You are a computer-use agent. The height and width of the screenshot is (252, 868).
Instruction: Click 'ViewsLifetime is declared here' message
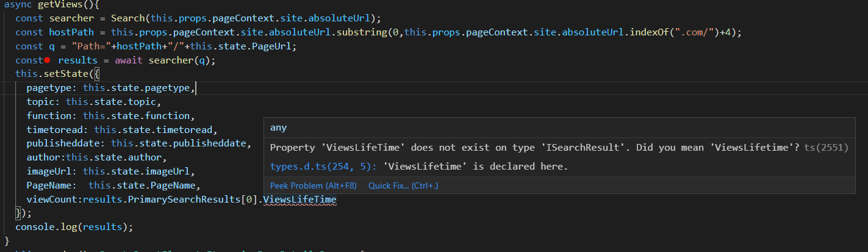coord(476,167)
